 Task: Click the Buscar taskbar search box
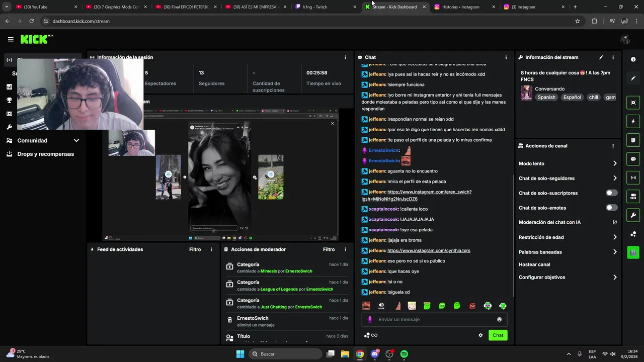285,354
